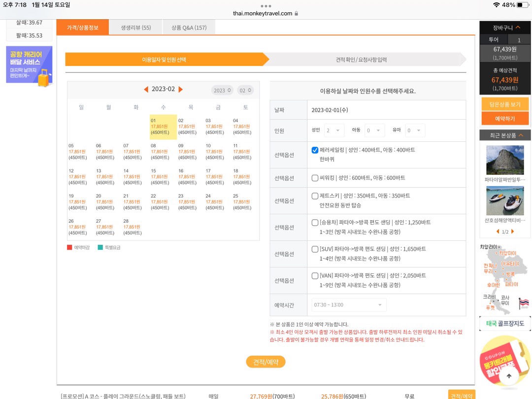Tap the scroll-to-top arrow button
Screen dimensions: 532x399
(508, 376)
